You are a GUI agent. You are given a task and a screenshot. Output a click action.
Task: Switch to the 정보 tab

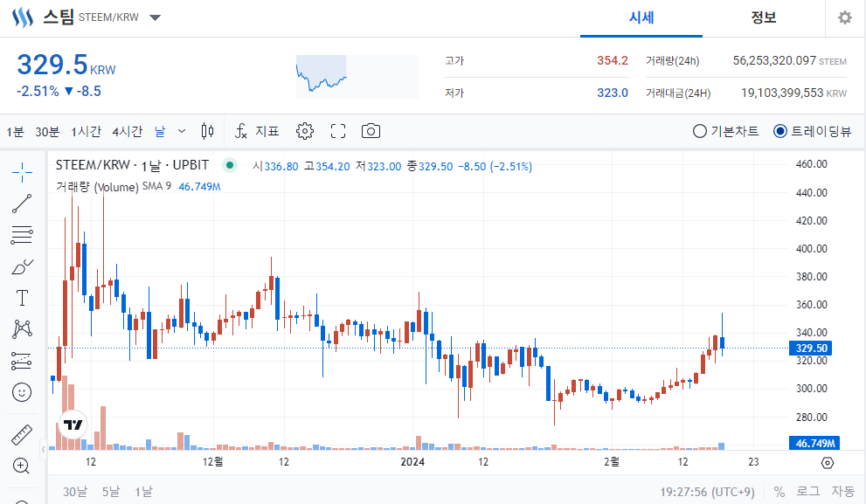(763, 17)
